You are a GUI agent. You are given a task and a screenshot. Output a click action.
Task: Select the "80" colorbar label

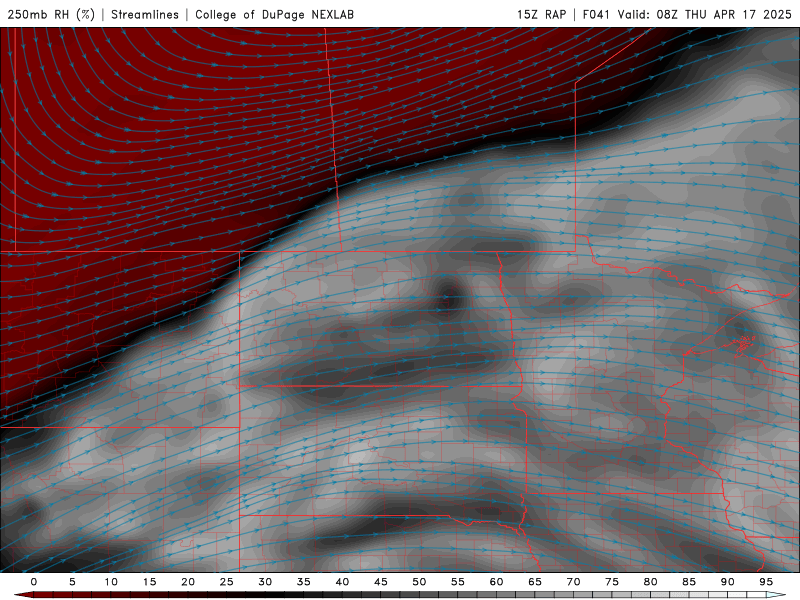(x=651, y=582)
